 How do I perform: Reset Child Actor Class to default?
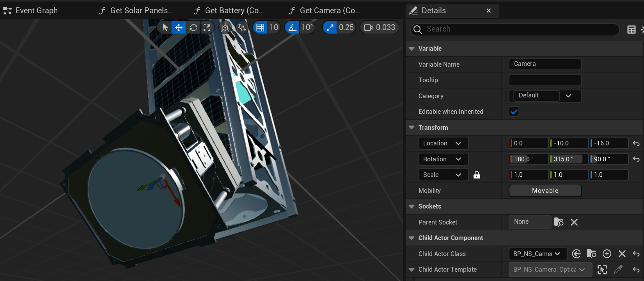tap(636, 254)
